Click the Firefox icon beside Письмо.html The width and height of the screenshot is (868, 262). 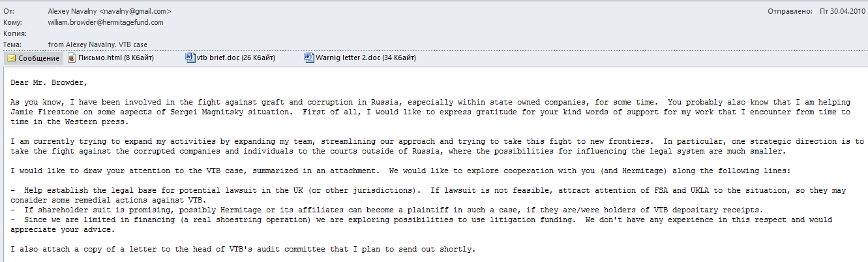click(72, 57)
